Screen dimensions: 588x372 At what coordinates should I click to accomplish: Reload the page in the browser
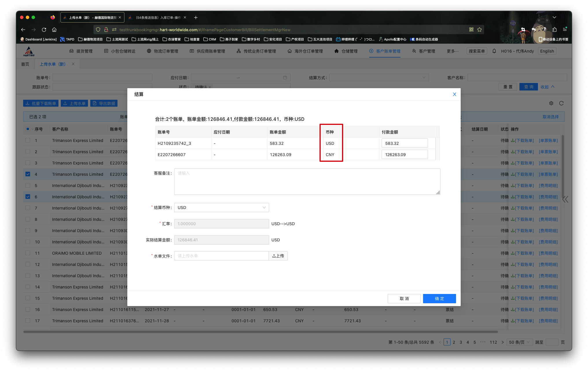[x=44, y=30]
